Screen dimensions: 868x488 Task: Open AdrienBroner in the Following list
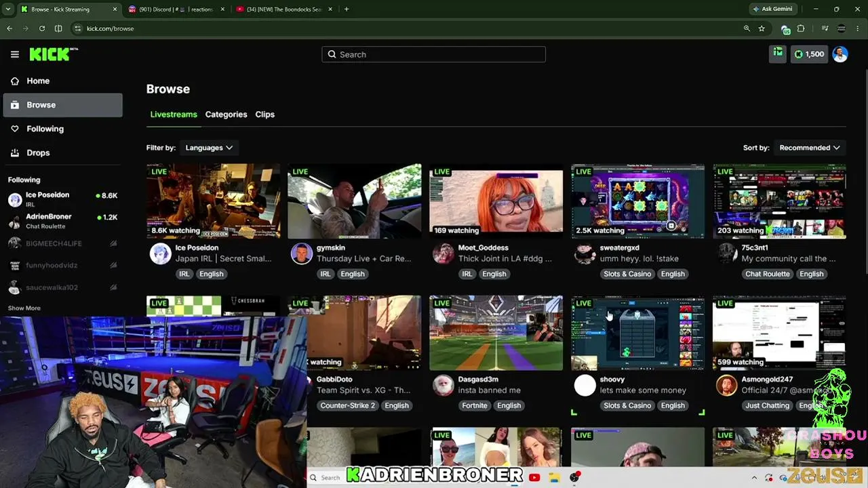[x=62, y=221]
